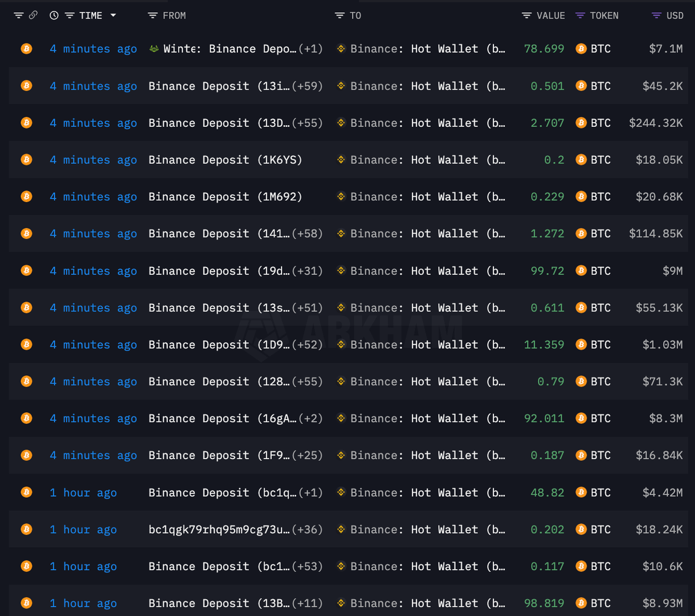Click the BTC token icon in the $1.03M row

click(x=581, y=344)
